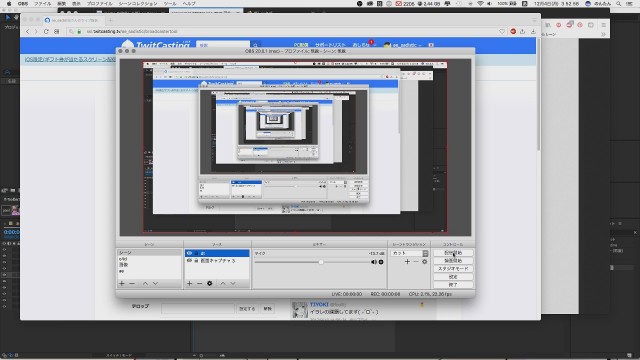Add a scene transition with plus icon
This screenshot has width=640, height=360.
point(407,262)
